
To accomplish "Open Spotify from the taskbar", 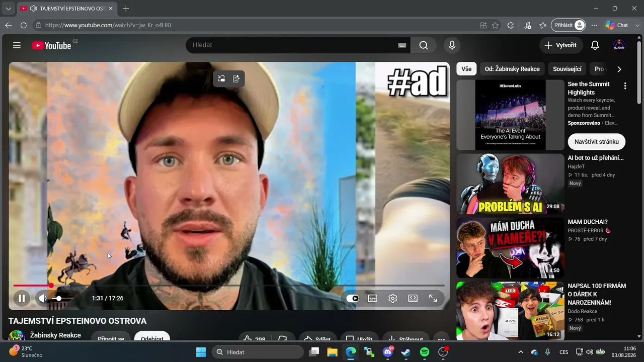I will [x=424, y=352].
